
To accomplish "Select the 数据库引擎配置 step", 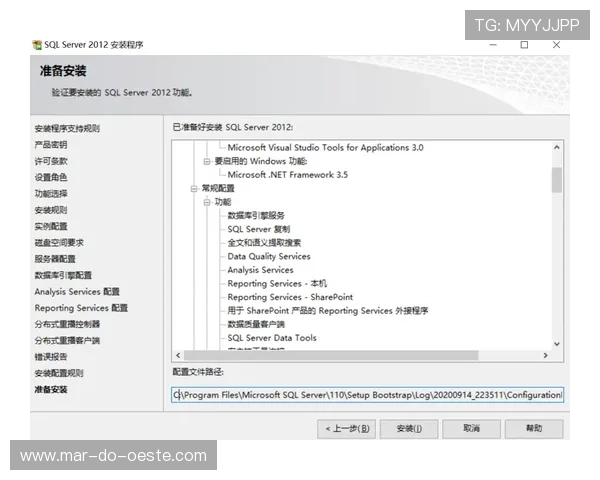I will click(x=63, y=275).
